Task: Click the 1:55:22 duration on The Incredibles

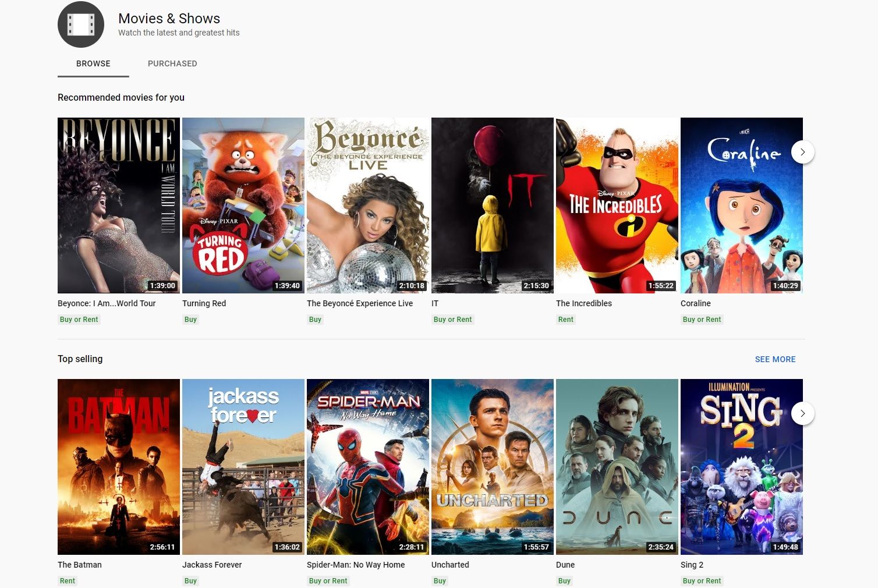Action: tap(661, 286)
